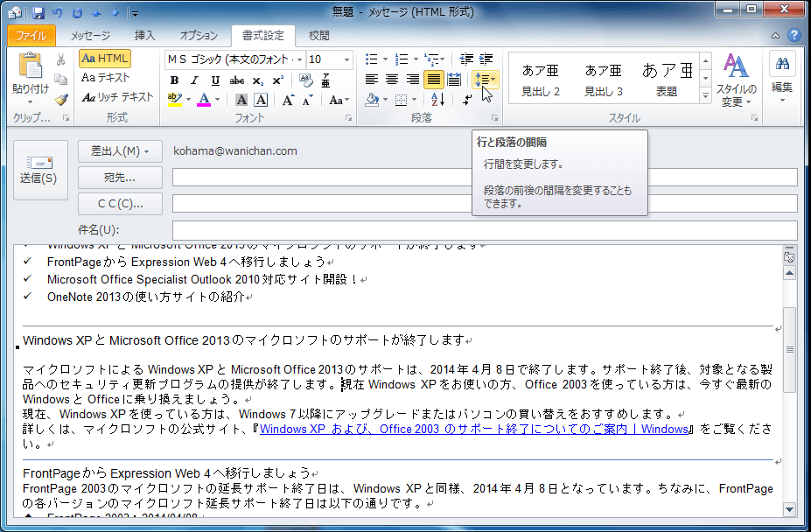The width and height of the screenshot is (811, 532).
Task: Open the Windows XP および Office 2003 support hyperlink
Action: click(474, 429)
